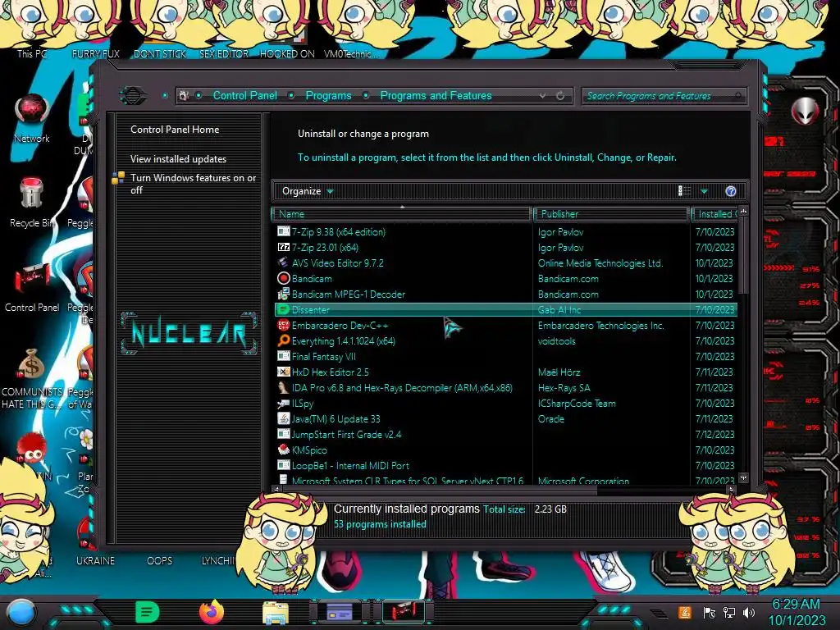Change the view with the view icon
This screenshot has width=840, height=630.
tap(684, 191)
